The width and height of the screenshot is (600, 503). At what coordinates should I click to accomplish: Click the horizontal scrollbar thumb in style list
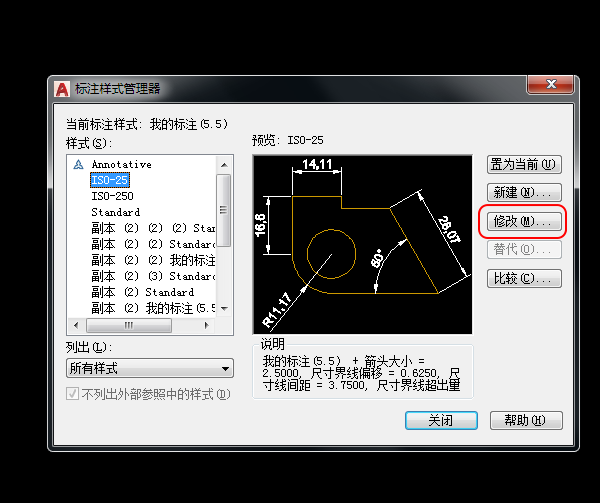129,325
